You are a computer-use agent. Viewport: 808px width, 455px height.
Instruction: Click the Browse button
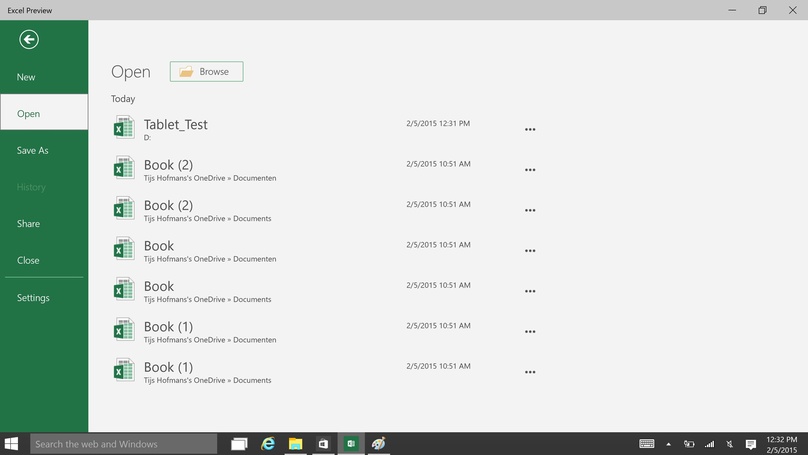(x=207, y=72)
